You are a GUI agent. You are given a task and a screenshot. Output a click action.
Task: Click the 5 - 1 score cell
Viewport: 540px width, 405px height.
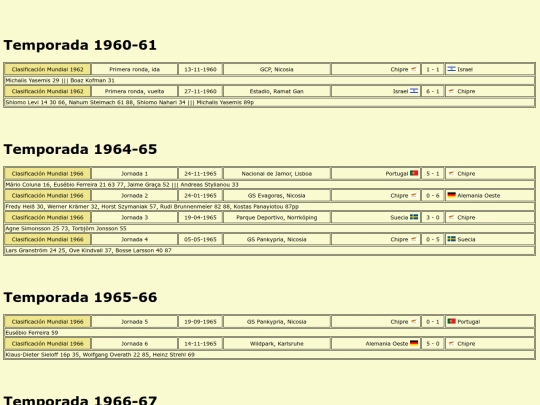pyautogui.click(x=433, y=174)
